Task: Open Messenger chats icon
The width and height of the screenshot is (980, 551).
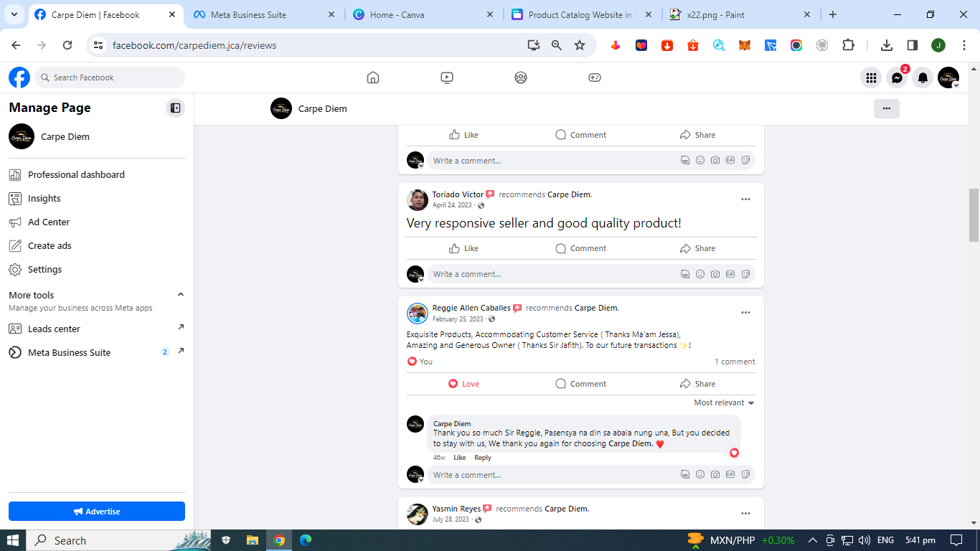Action: tap(897, 77)
